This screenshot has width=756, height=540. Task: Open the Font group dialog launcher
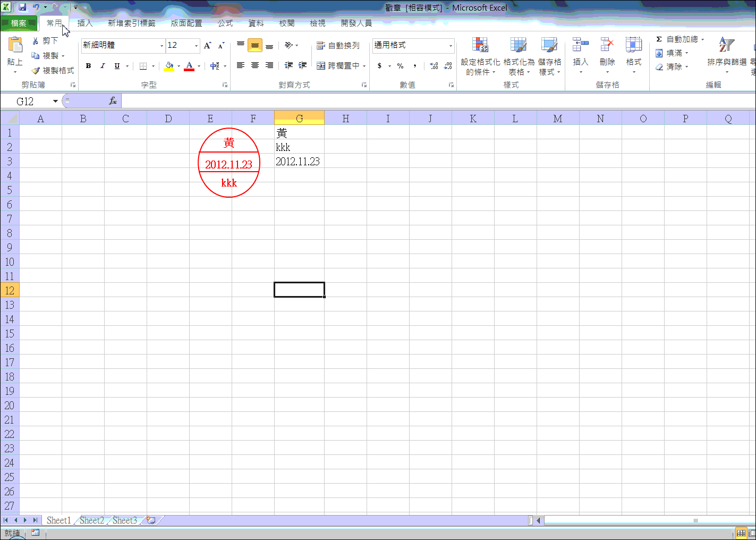[225, 85]
